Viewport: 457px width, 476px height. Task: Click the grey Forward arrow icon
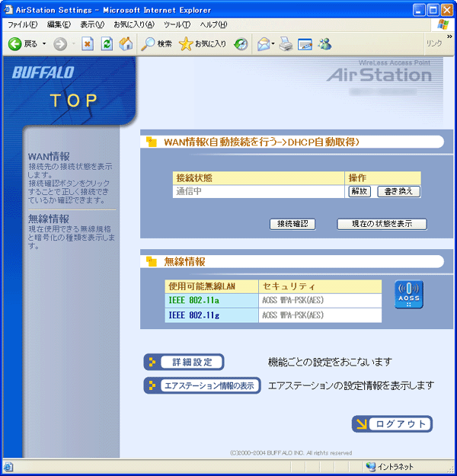(x=60, y=44)
